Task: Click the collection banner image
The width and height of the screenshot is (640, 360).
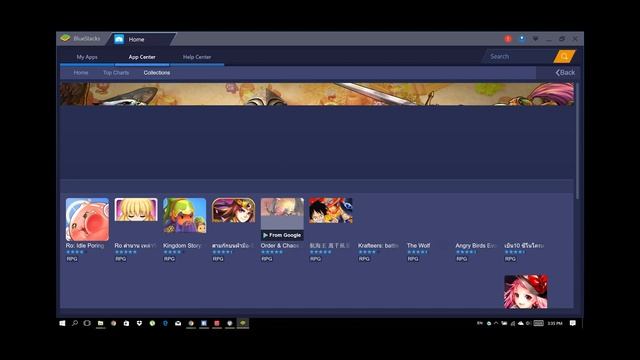Action: [317, 94]
